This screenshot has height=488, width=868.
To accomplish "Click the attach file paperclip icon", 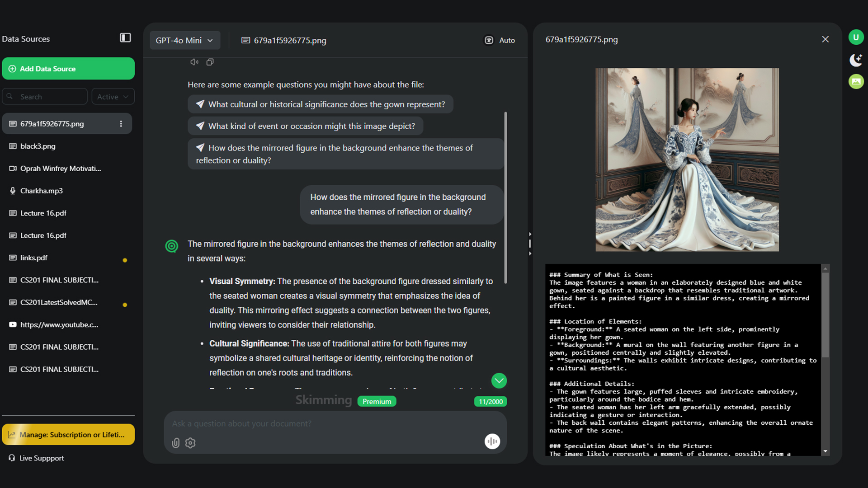I will 176,443.
